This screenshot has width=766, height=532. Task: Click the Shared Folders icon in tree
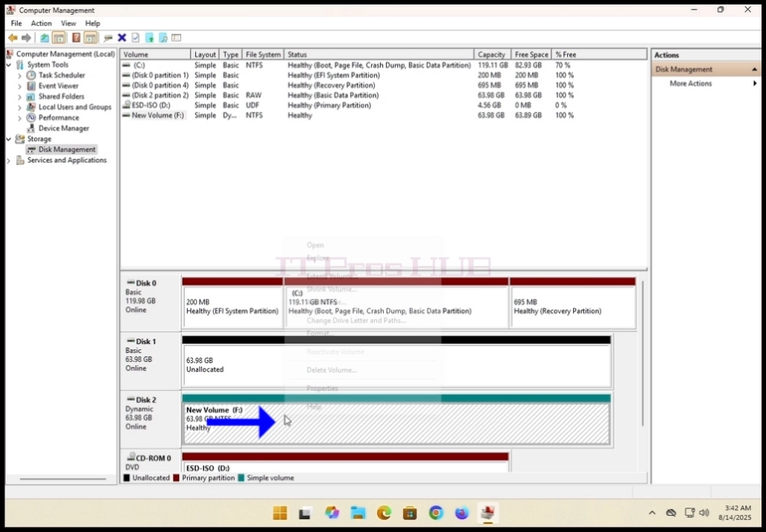(x=31, y=97)
